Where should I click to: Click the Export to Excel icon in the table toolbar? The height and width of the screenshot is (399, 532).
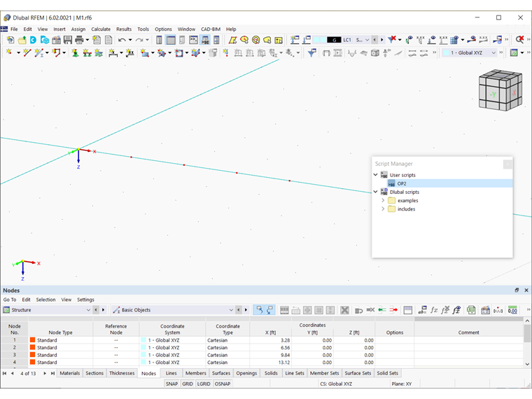(x=471, y=310)
